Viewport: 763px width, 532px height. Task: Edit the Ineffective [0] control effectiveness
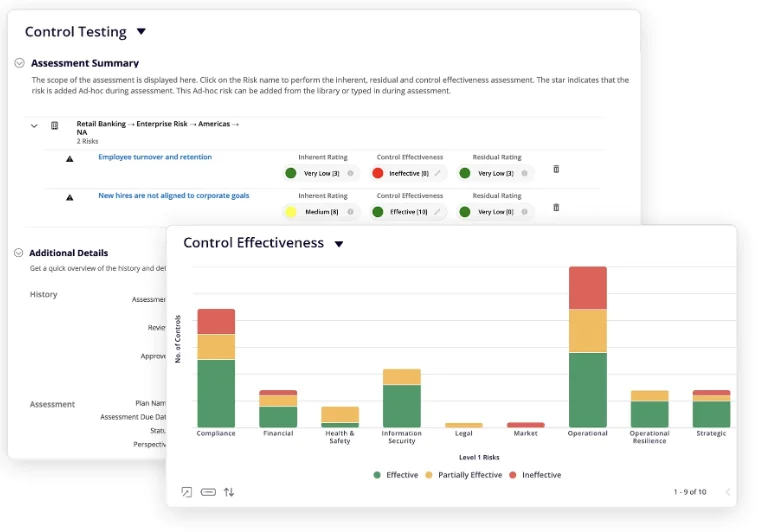tap(437, 173)
